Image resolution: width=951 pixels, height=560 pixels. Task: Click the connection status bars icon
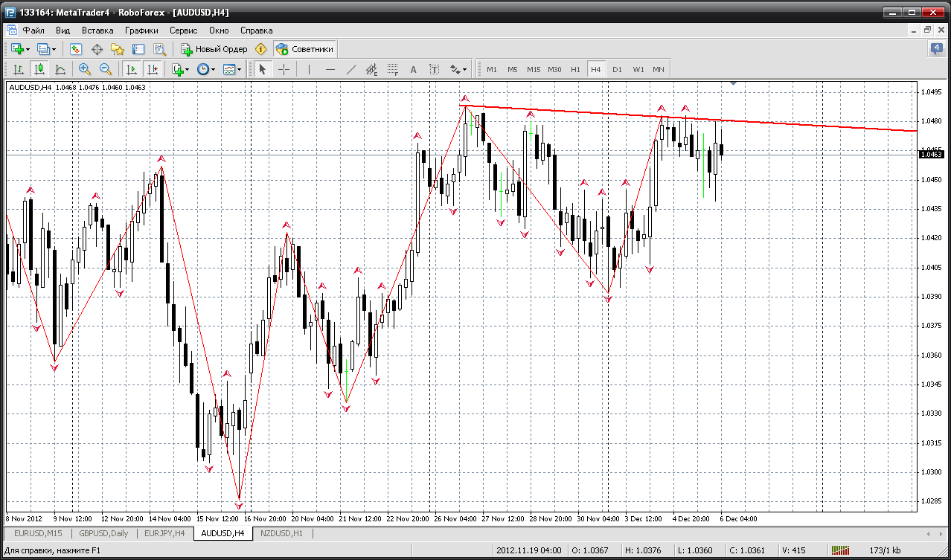click(x=841, y=550)
